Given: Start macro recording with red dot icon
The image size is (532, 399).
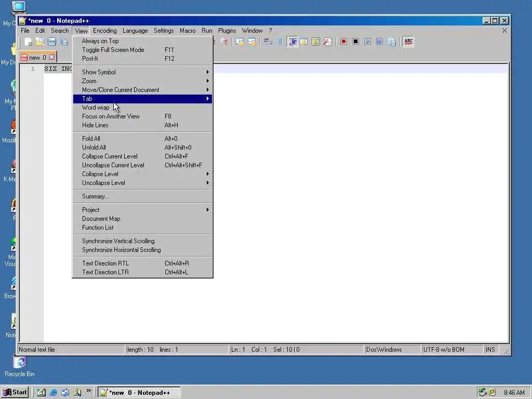Looking at the screenshot, I should click(344, 42).
